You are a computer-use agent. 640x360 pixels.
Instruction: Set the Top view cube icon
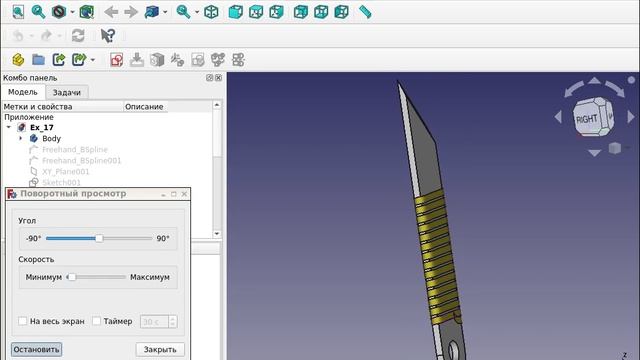[x=256, y=12]
